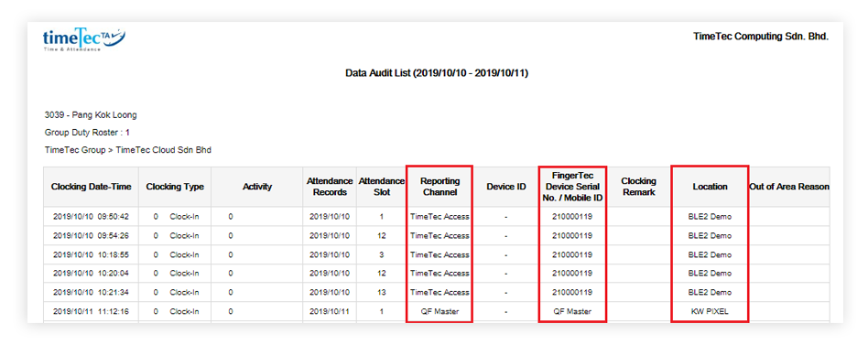The width and height of the screenshot is (868, 345).
Task: Select the Attendance Slot column header
Action: click(x=382, y=187)
